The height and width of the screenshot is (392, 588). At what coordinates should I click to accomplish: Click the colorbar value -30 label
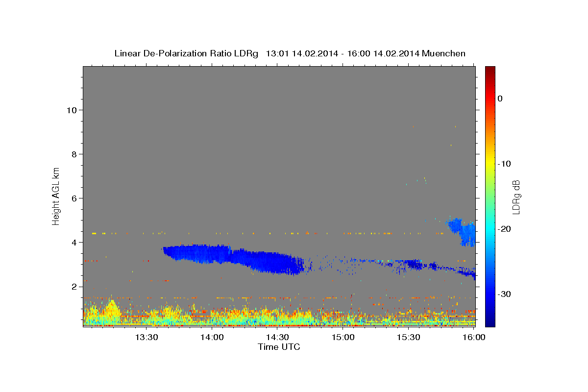point(505,294)
